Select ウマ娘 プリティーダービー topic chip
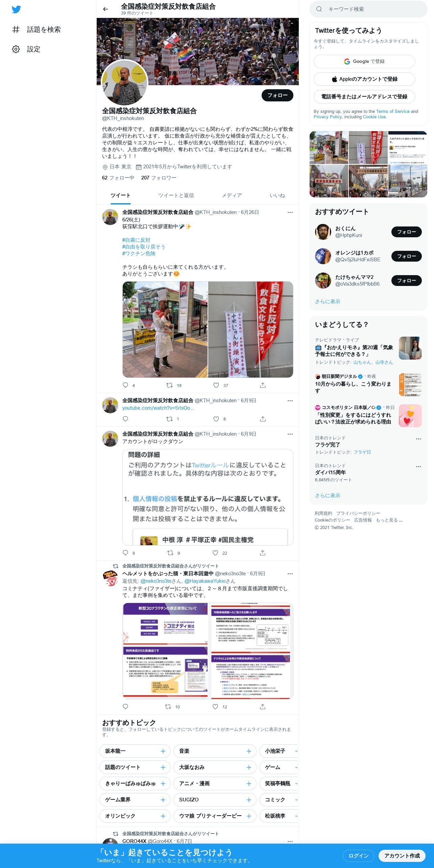434x868 pixels. [215, 816]
